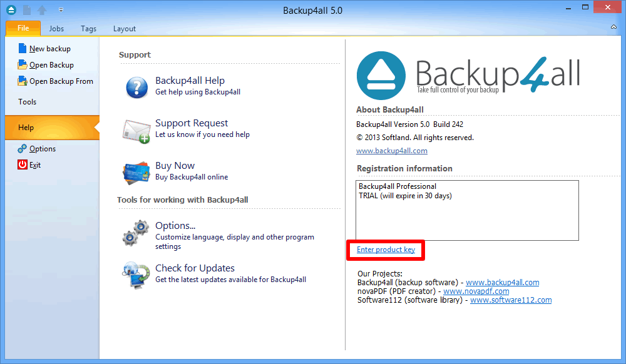Expand the upward arrow toolbar control
Image resolution: width=626 pixels, height=364 pixels.
coord(41,9)
